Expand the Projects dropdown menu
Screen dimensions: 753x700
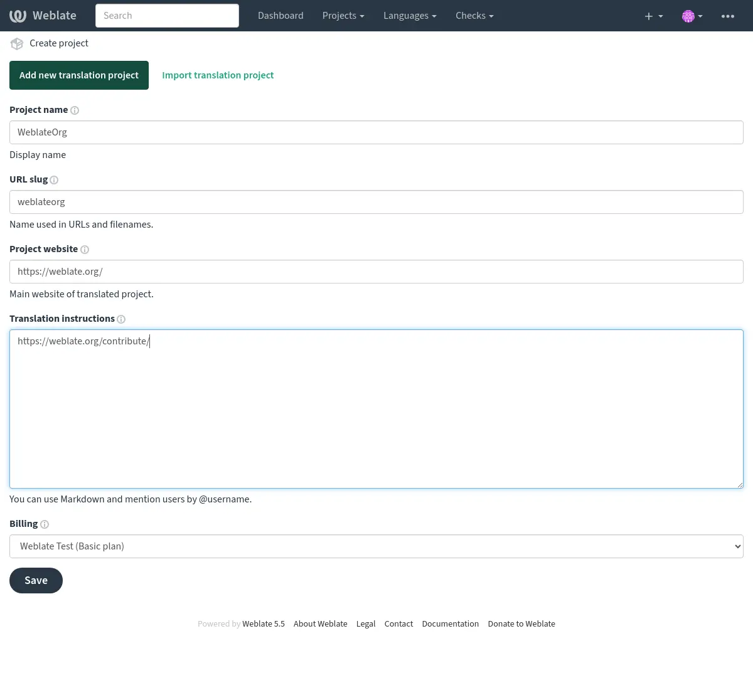coord(343,16)
